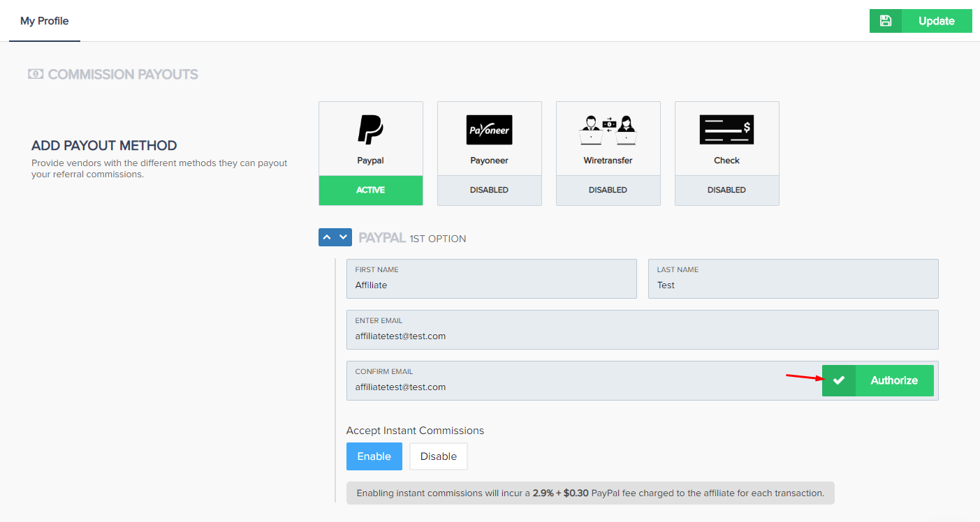This screenshot has width=980, height=522.
Task: Move PayPal option up with chevron
Action: (x=327, y=237)
